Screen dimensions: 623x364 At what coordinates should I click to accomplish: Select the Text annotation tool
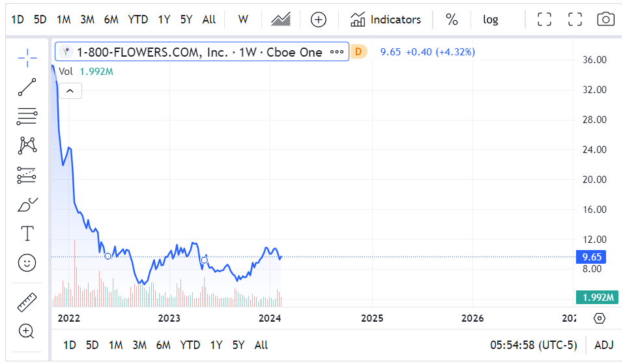coord(27,233)
